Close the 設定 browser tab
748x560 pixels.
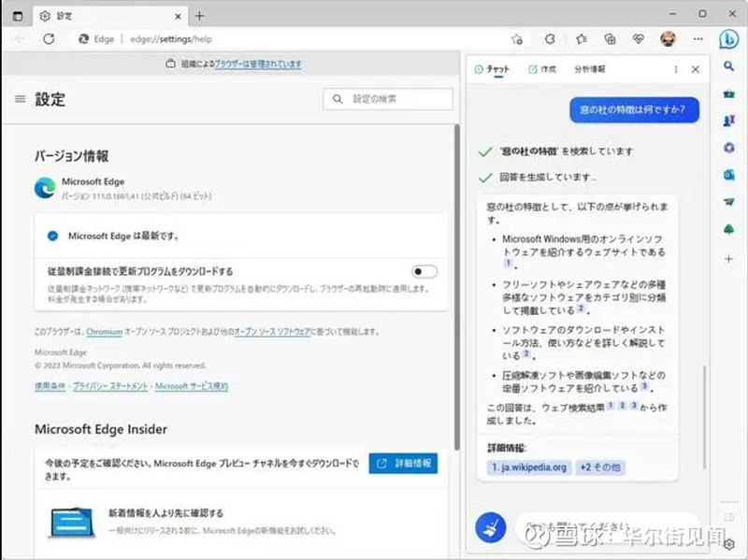(x=178, y=16)
